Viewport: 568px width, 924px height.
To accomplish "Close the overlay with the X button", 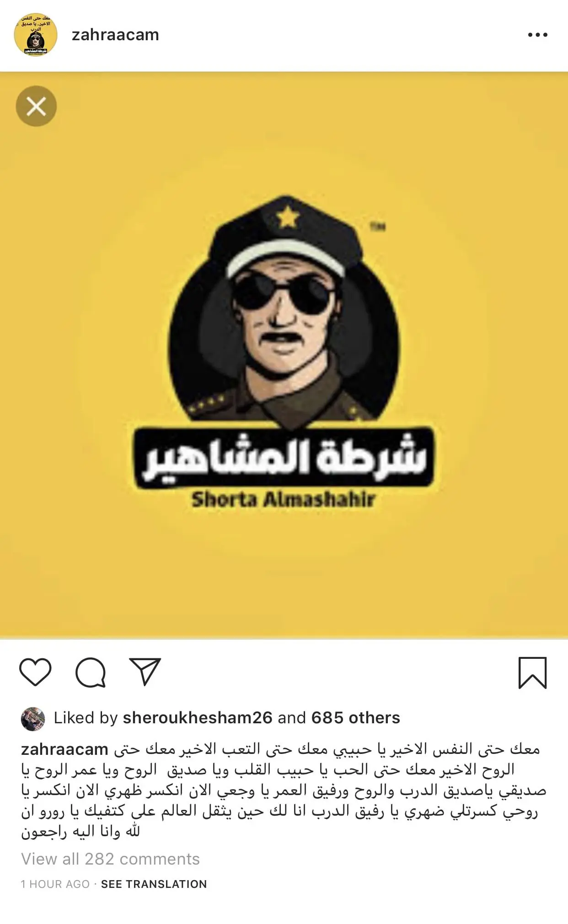I will [36, 106].
